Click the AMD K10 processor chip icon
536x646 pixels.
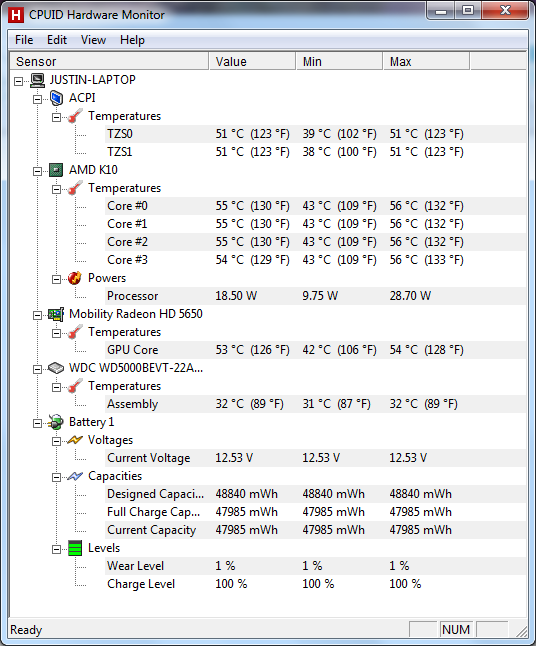pos(56,170)
